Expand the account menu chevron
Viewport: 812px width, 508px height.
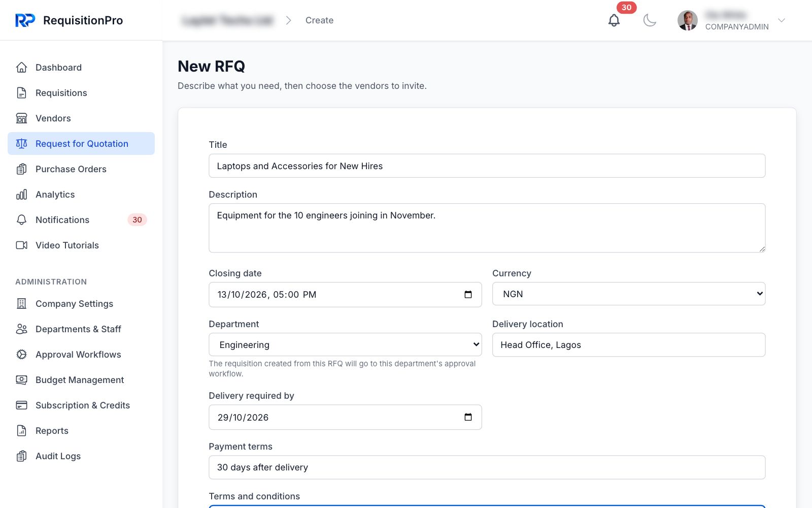[x=782, y=20]
